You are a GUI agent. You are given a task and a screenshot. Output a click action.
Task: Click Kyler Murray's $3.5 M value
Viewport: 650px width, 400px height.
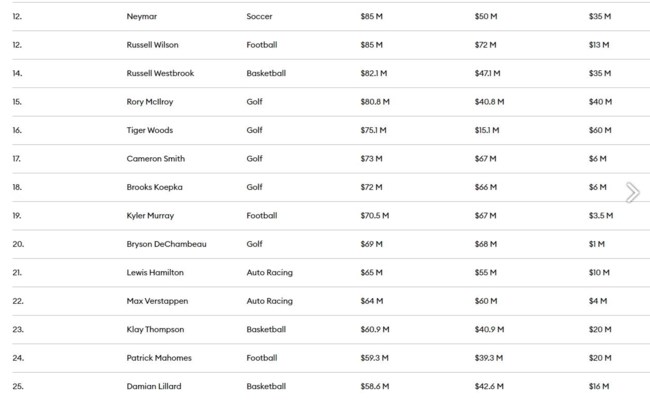[x=601, y=215]
